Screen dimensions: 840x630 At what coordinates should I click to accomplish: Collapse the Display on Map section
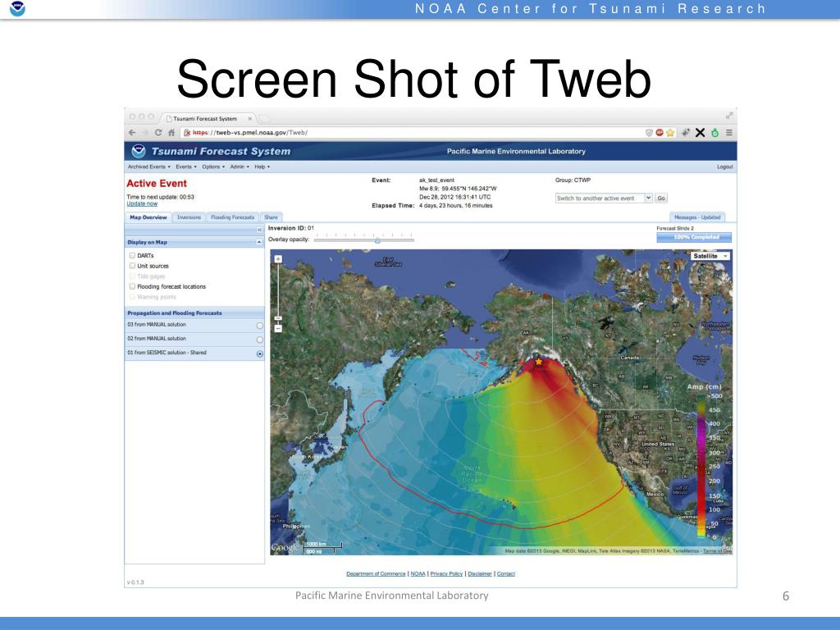point(259,242)
